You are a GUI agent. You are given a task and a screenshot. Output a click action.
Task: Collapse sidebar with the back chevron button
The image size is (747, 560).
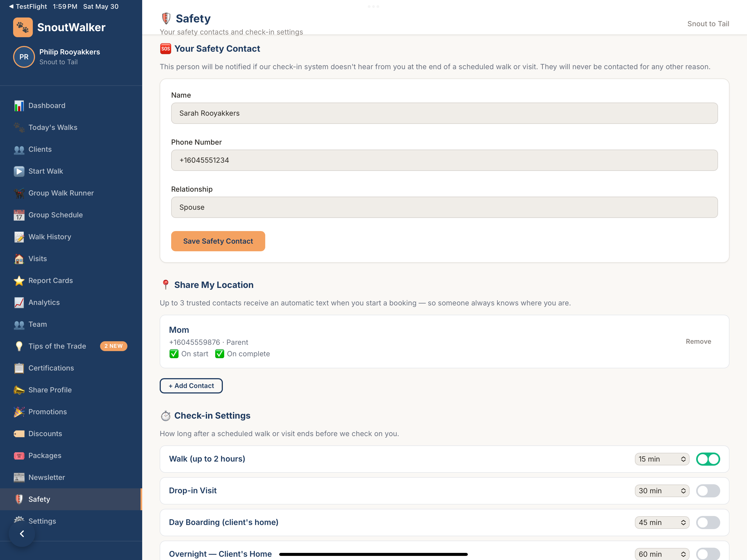[x=22, y=534]
